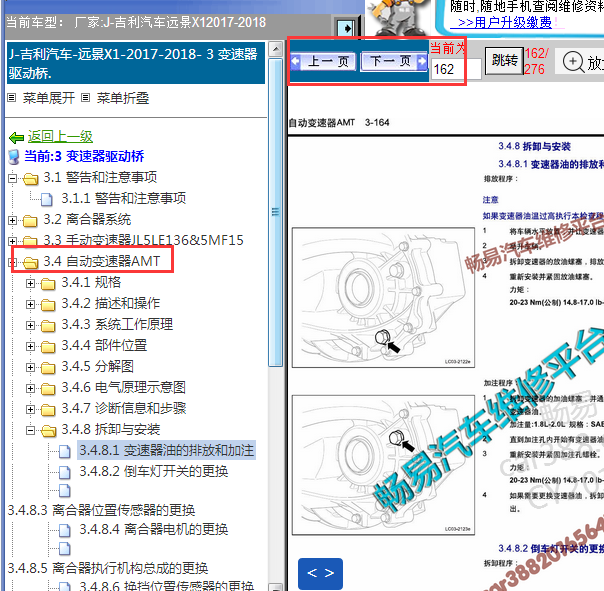Image resolution: width=604 pixels, height=591 pixels.
Task: Click the 菜单折叠 collapse menu option
Action: (122, 98)
